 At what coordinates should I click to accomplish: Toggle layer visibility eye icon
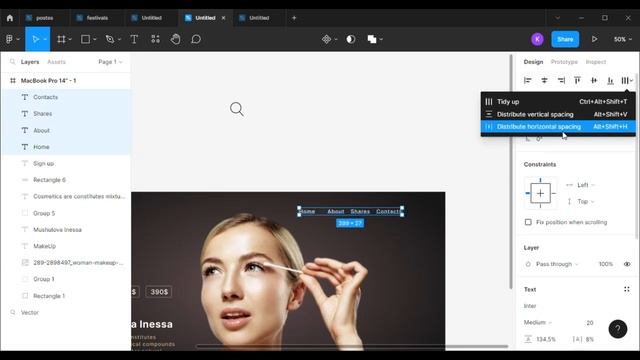[x=627, y=264]
